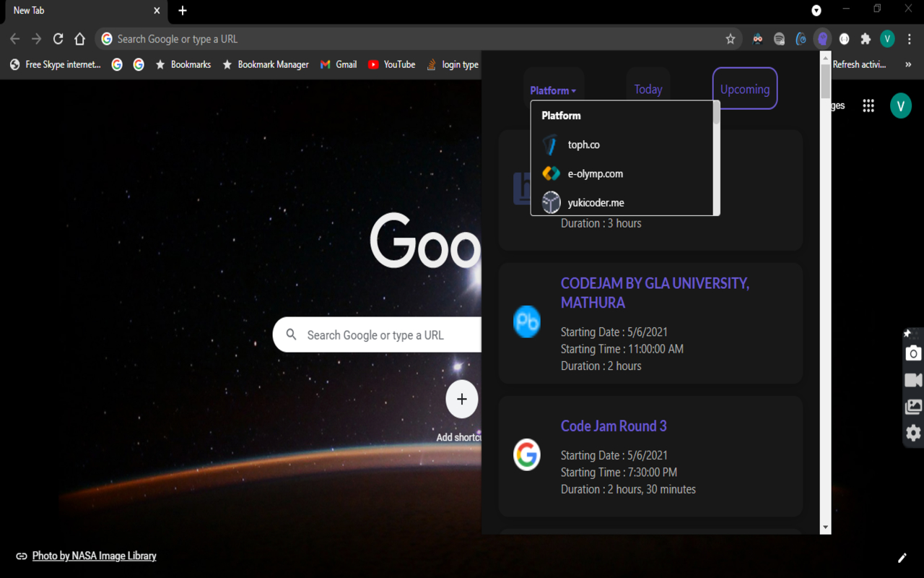924x578 pixels.
Task: Select the New Tab browser tab
Action: coord(85,11)
